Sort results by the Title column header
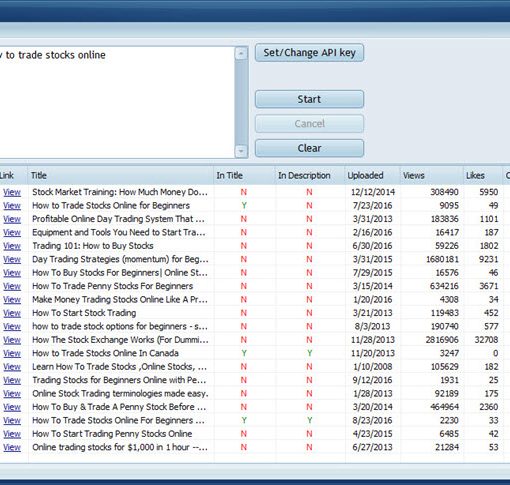 pyautogui.click(x=121, y=175)
